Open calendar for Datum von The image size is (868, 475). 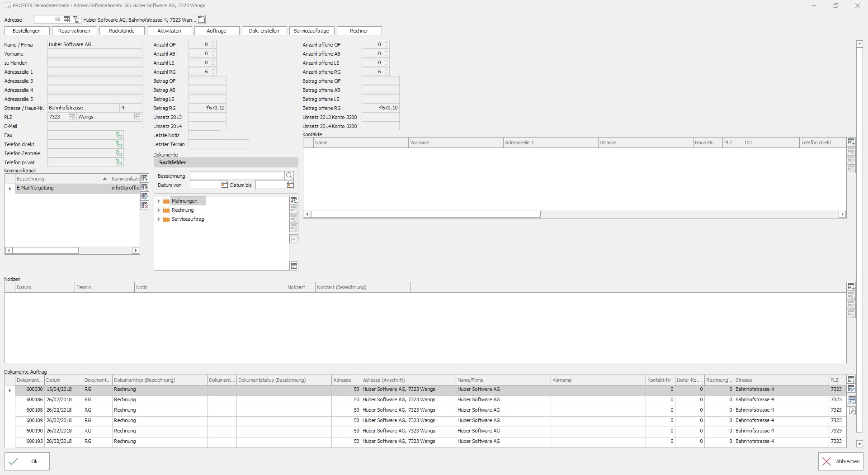(x=225, y=185)
